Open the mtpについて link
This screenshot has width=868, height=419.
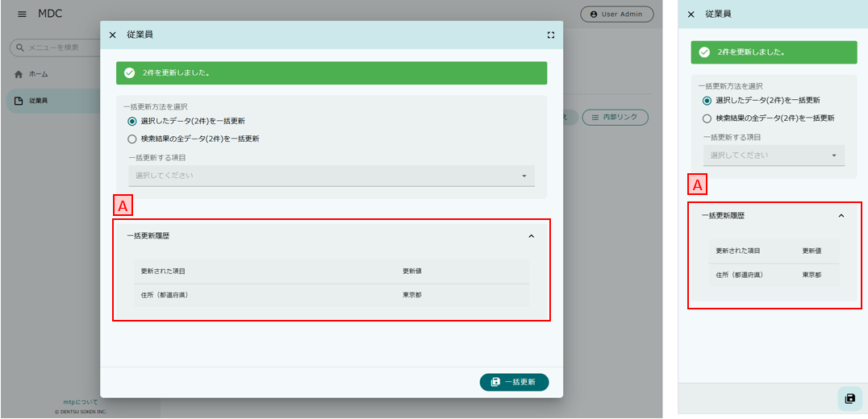coord(81,402)
